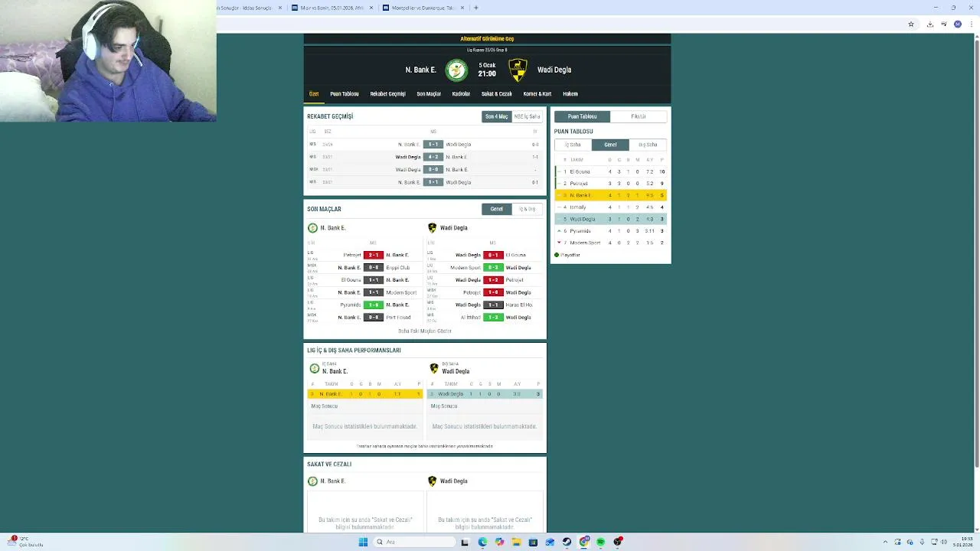980x551 pixels.
Task: Close the Mısır vs Benin tab
Action: (x=371, y=8)
